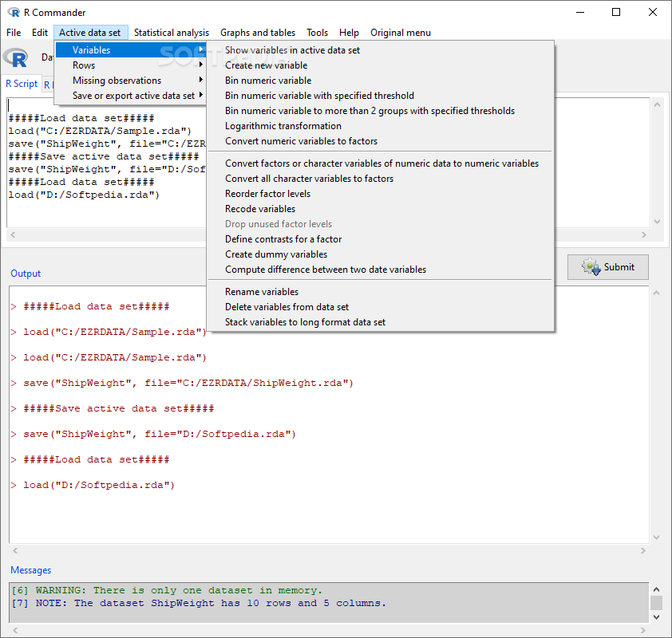
Task: Choose Show variables in active data set
Action: (381, 50)
